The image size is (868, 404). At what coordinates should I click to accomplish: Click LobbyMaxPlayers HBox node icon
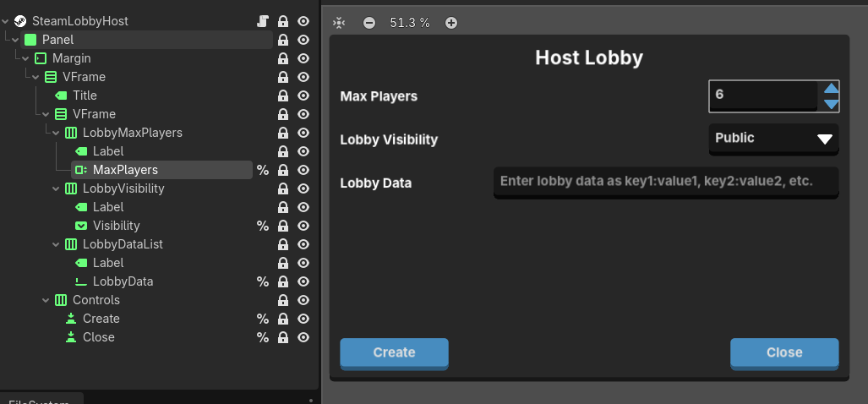71,133
